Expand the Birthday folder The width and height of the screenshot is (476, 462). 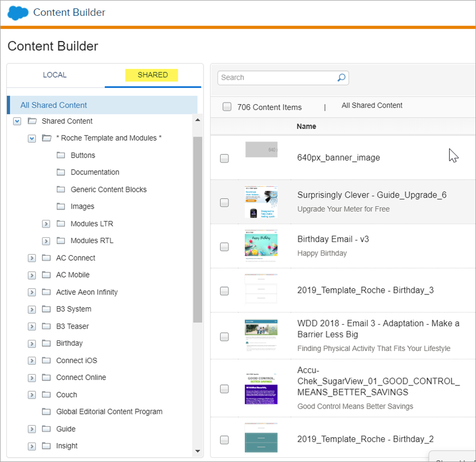32,344
